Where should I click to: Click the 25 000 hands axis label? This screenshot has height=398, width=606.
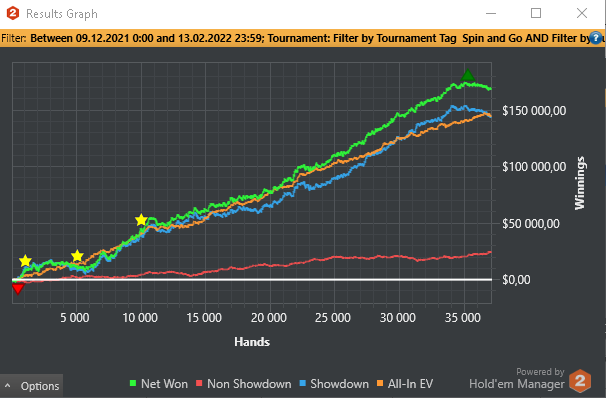[333, 318]
